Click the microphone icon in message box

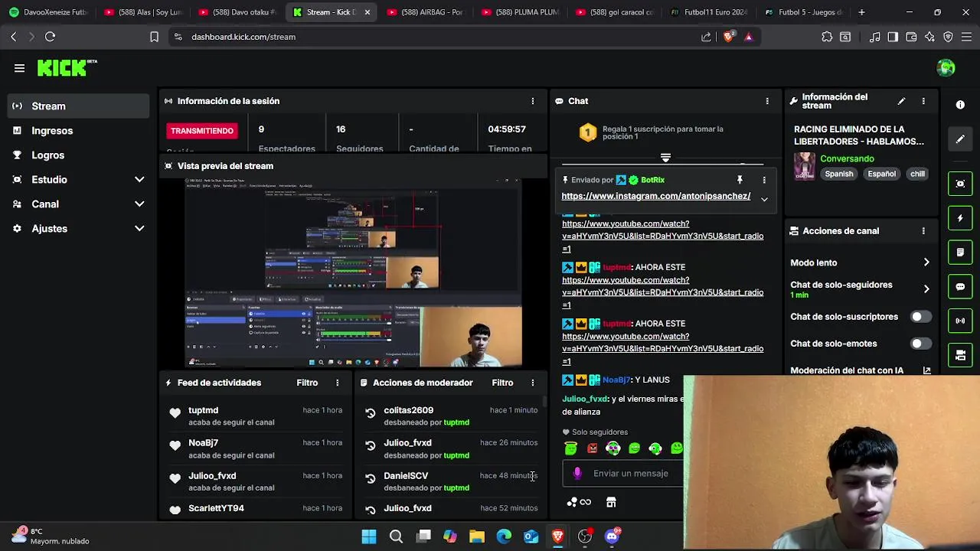point(577,474)
